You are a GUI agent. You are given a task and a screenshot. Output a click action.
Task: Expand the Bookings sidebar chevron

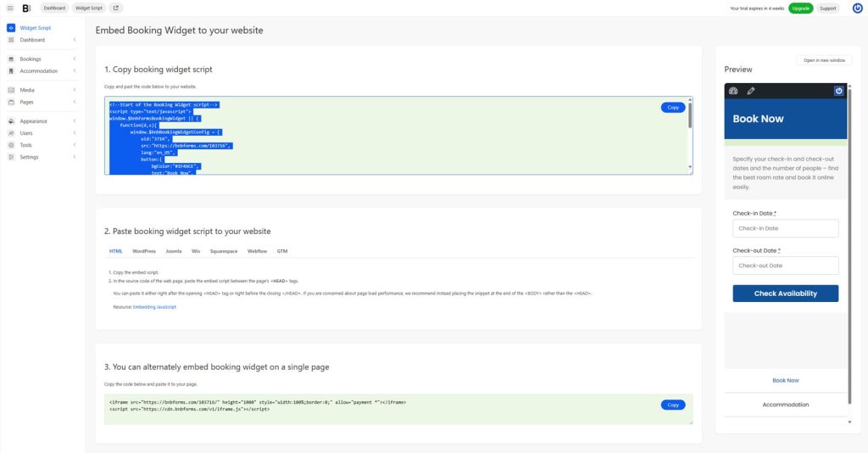(75, 59)
